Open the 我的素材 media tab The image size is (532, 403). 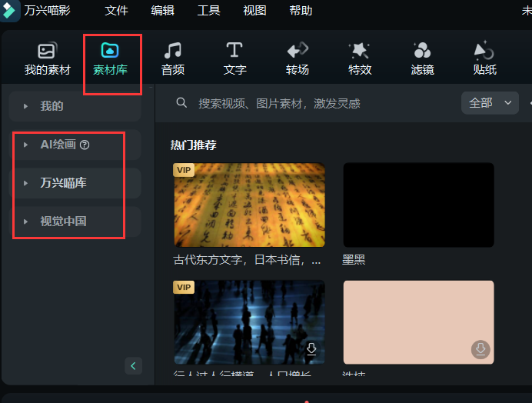tap(47, 58)
